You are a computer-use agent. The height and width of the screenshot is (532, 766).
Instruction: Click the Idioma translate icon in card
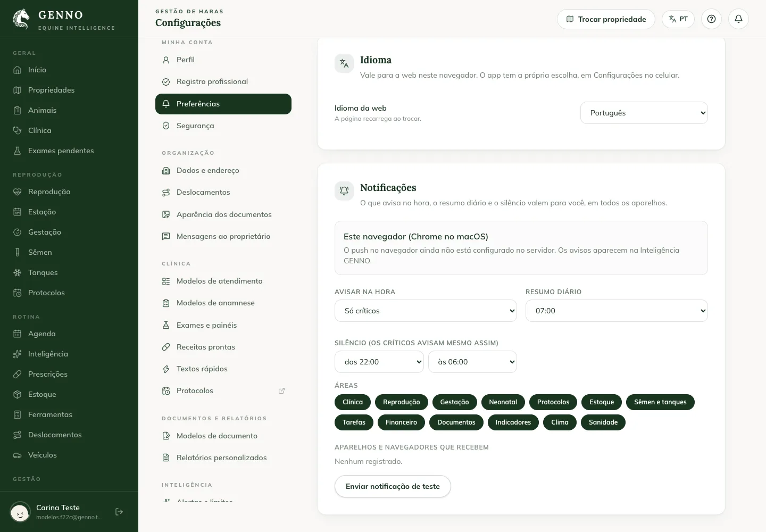click(x=344, y=63)
